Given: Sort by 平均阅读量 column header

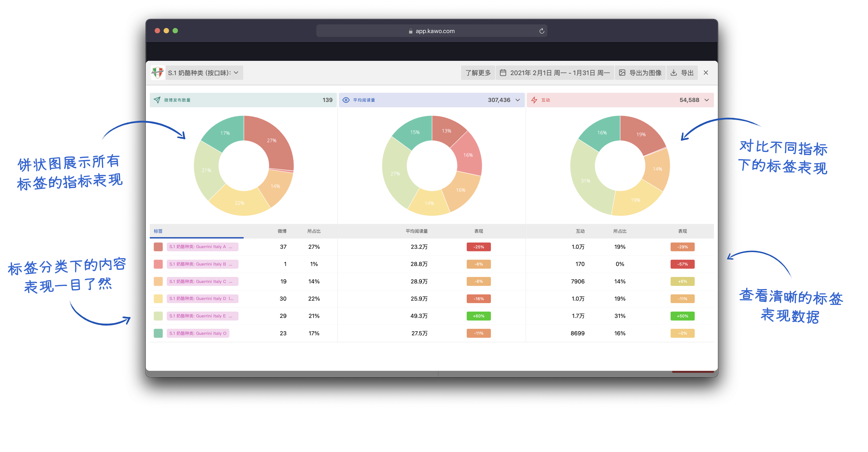Looking at the screenshot, I should tap(416, 231).
